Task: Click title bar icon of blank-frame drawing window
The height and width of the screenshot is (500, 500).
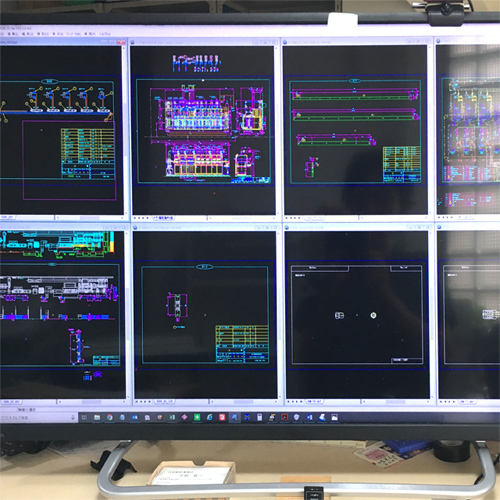Action: coord(287,228)
